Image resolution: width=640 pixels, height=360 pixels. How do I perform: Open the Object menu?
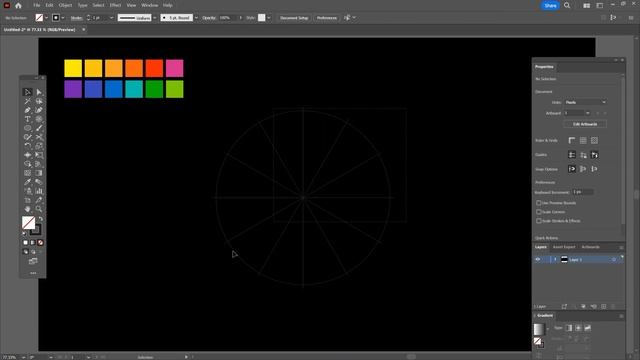pos(65,5)
